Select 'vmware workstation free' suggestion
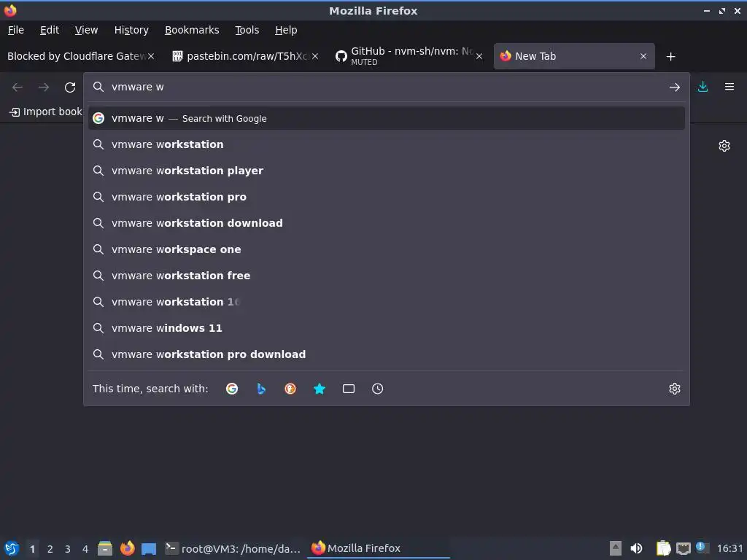 click(387, 275)
